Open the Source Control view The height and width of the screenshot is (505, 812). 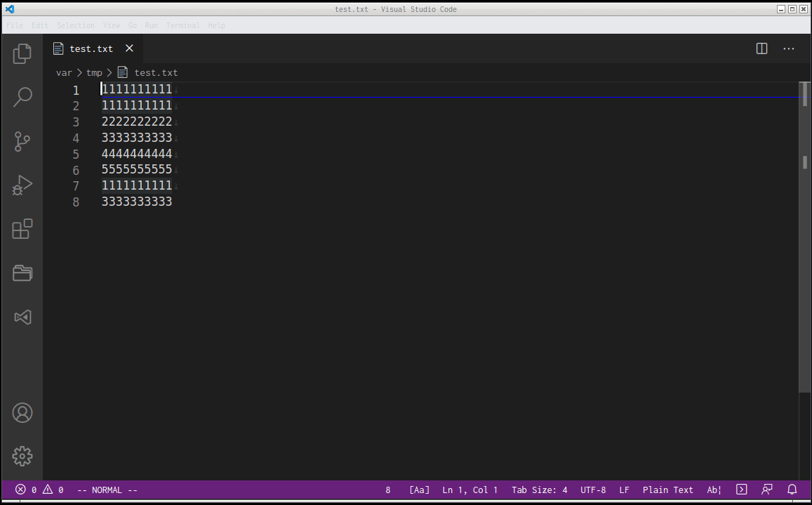coord(22,141)
